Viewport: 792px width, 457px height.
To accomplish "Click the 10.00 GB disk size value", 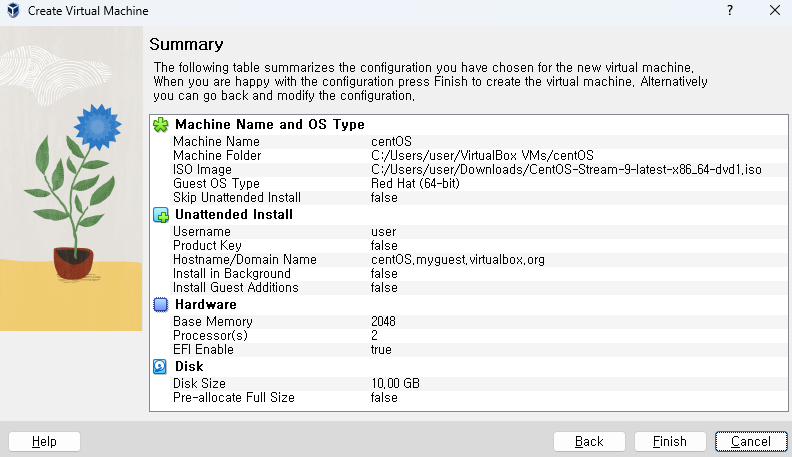I will coord(395,384).
